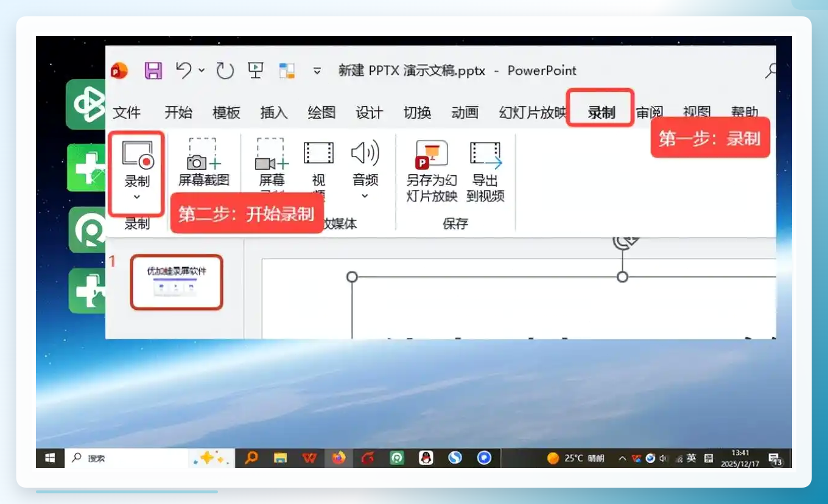Expand the Undo history dropdown arrow
Screen dimensions: 828x504
tap(202, 71)
